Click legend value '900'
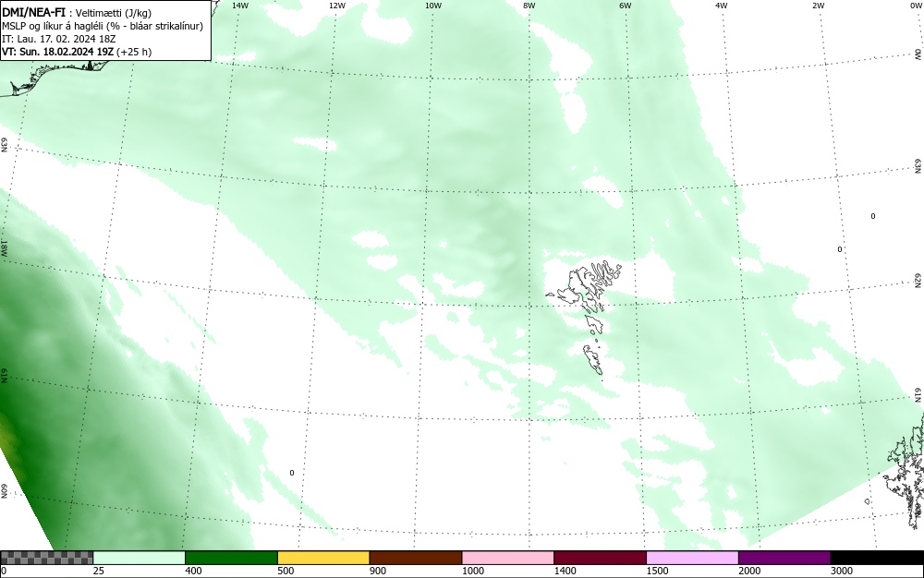The height and width of the screenshot is (578, 924). [378, 571]
